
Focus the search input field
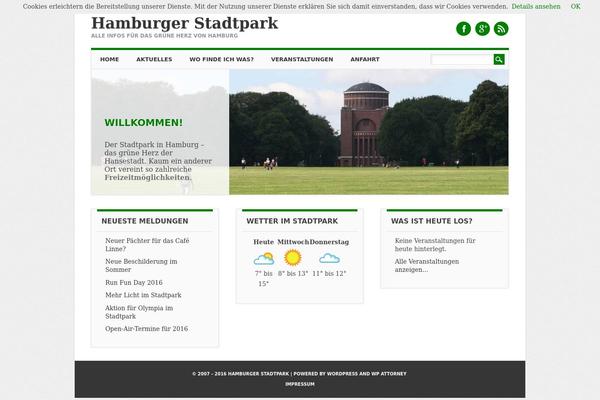tap(462, 59)
